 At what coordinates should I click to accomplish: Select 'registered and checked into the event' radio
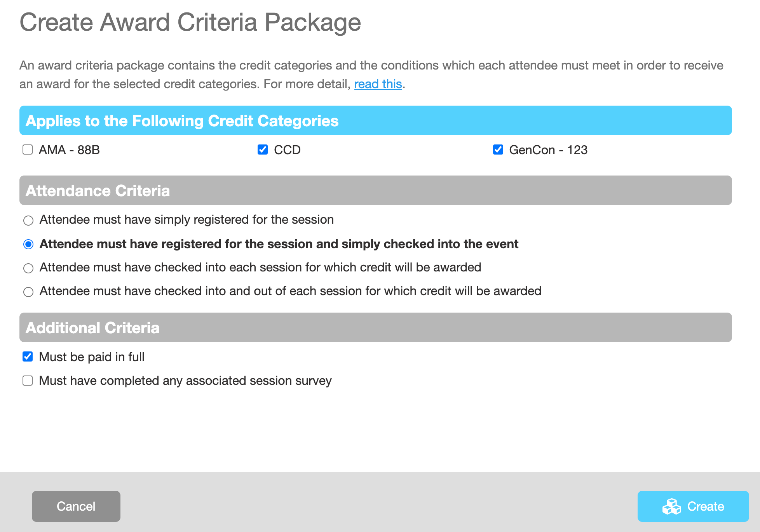click(28, 244)
